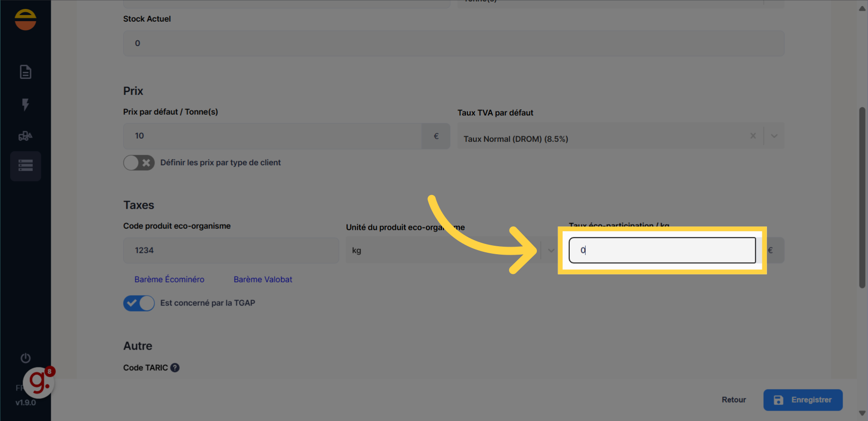Click the Autre section heading

pos(138,346)
